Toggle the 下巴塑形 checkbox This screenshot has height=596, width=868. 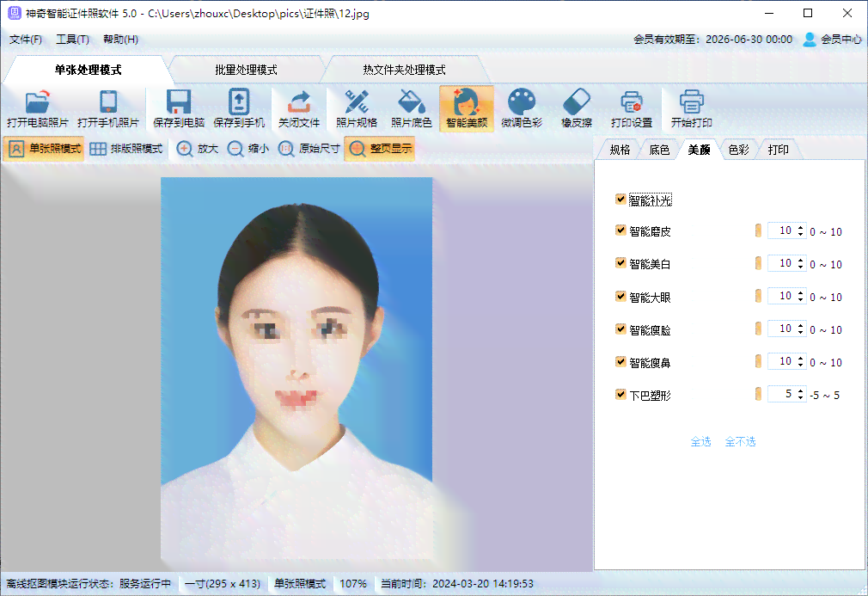(x=620, y=395)
